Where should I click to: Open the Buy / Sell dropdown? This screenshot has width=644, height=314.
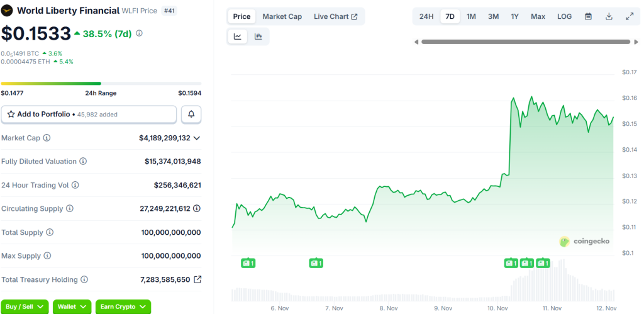(x=25, y=306)
